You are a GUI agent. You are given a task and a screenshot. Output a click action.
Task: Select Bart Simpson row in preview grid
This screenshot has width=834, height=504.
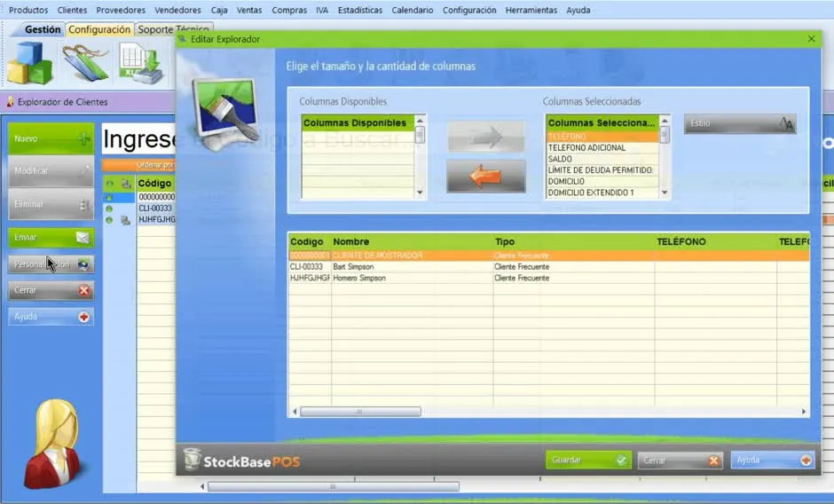(x=549, y=266)
